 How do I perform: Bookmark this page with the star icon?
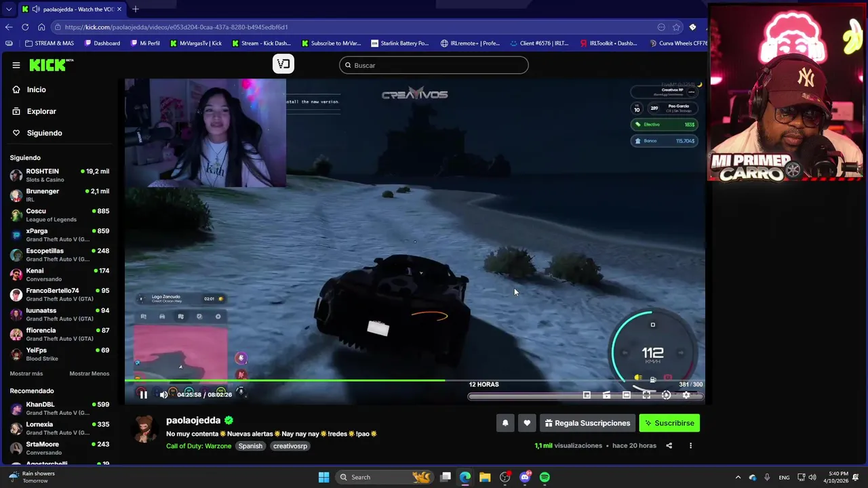(x=676, y=27)
